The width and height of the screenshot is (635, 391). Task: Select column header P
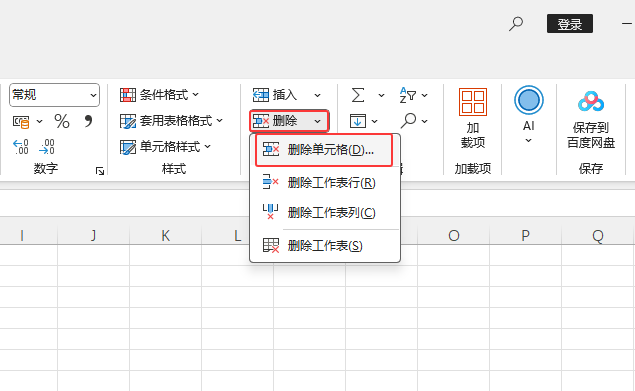coord(526,235)
